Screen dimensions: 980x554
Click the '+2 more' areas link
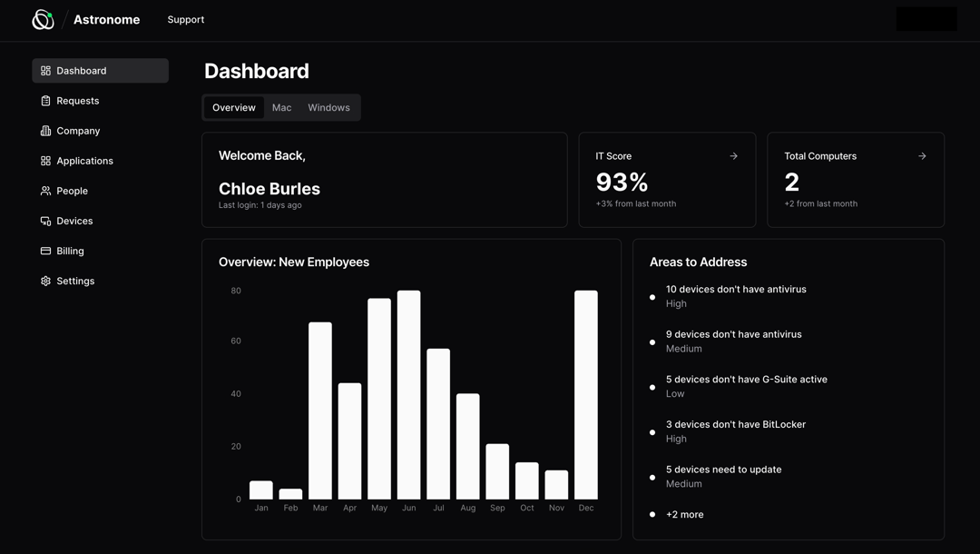tap(684, 515)
